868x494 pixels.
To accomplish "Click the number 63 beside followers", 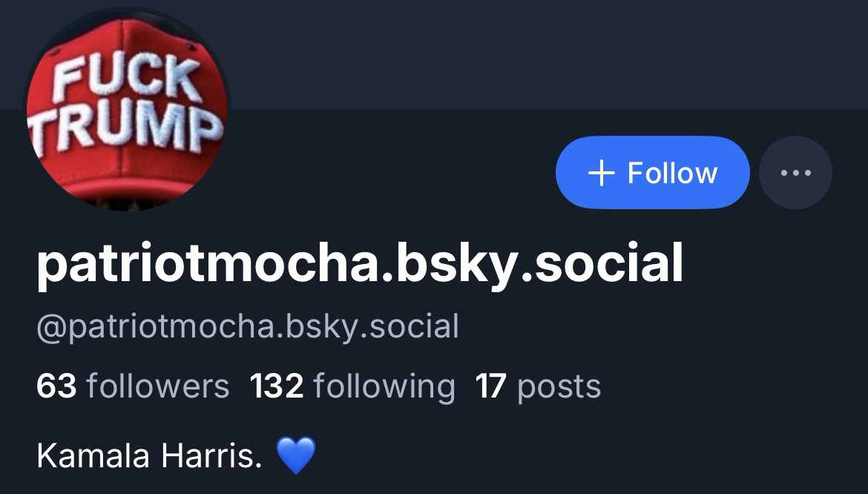I will coord(56,386).
